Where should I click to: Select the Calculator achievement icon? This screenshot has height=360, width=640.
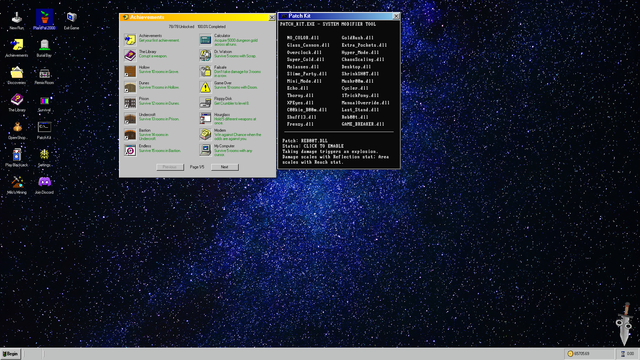(x=205, y=39)
